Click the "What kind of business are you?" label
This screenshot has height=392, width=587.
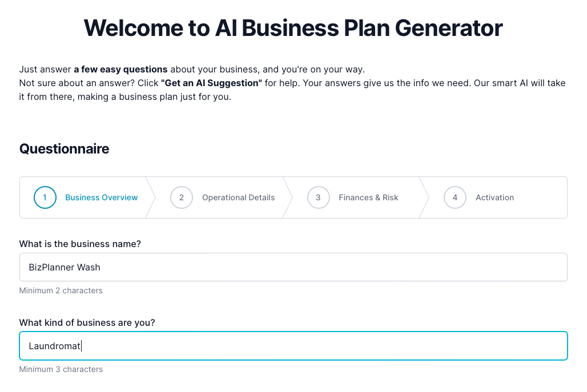87,322
